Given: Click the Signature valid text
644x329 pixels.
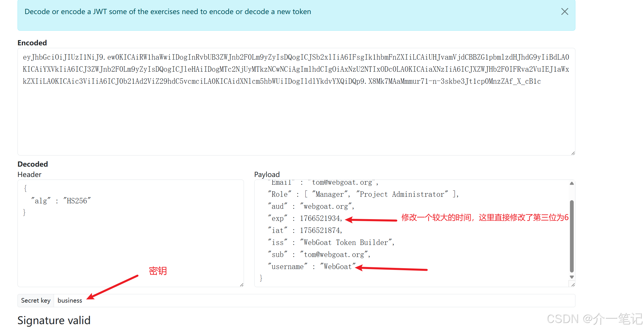Looking at the screenshot, I should pos(54,320).
